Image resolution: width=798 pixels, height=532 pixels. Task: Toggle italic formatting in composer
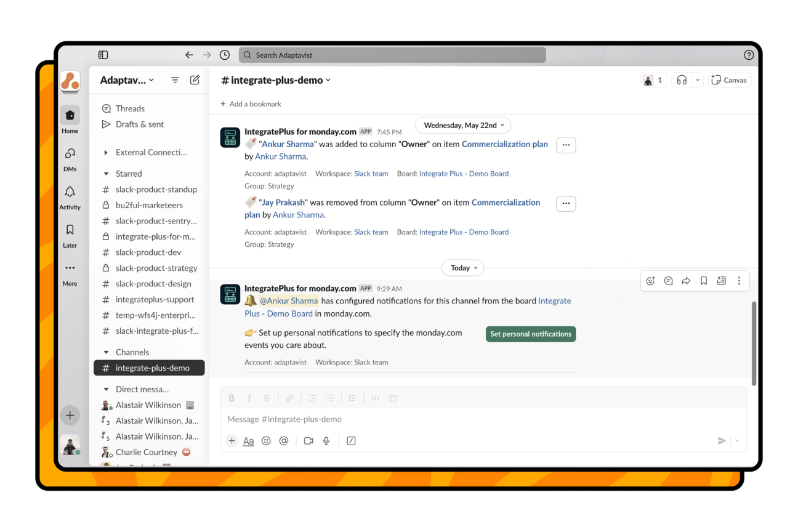249,398
